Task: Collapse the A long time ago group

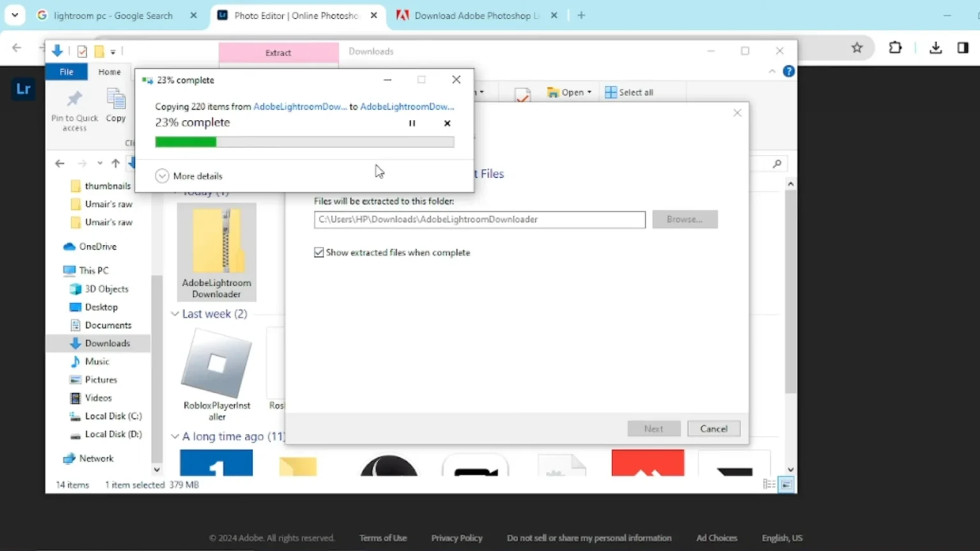Action: click(x=175, y=437)
